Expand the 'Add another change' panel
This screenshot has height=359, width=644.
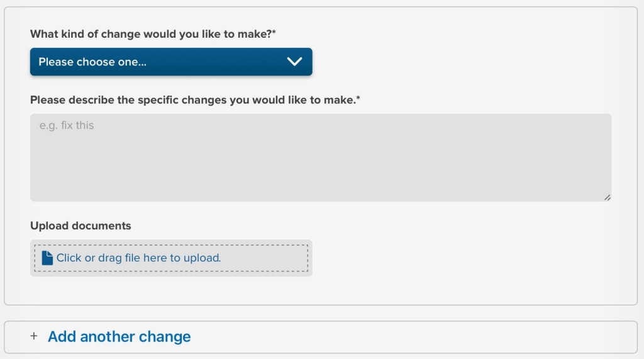(320, 337)
